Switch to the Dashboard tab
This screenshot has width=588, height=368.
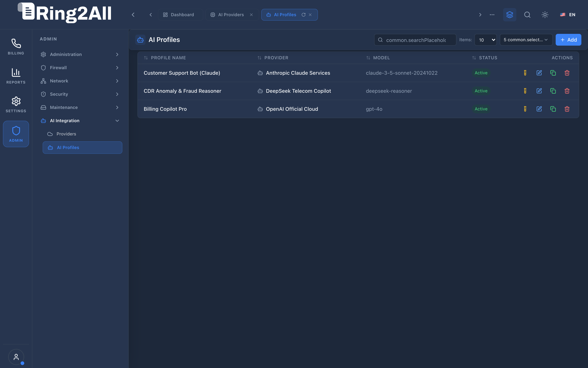[180, 15]
